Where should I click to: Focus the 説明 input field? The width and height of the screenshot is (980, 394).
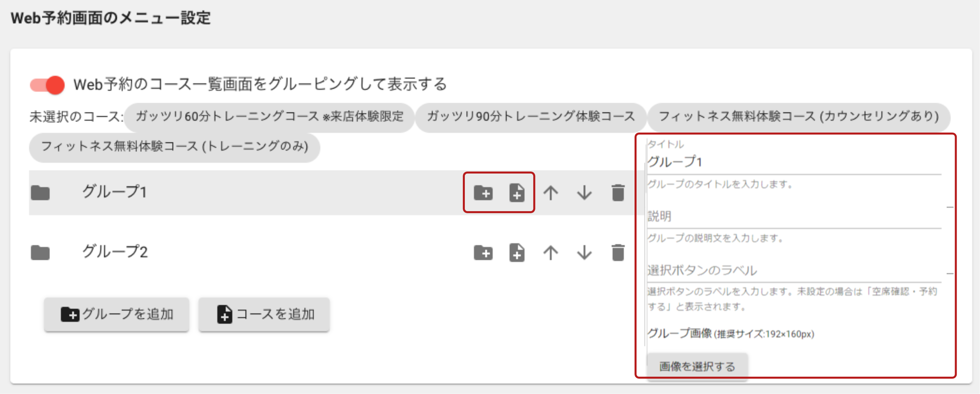(794, 217)
